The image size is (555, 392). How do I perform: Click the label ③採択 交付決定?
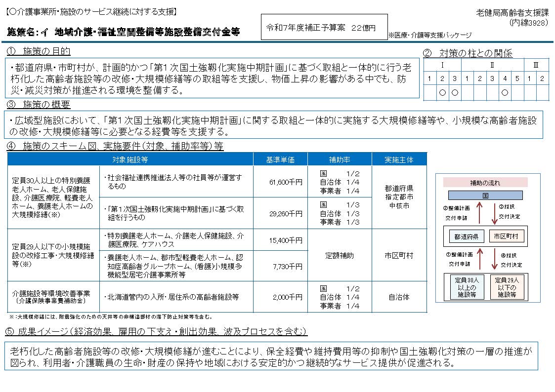pyautogui.click(x=509, y=211)
